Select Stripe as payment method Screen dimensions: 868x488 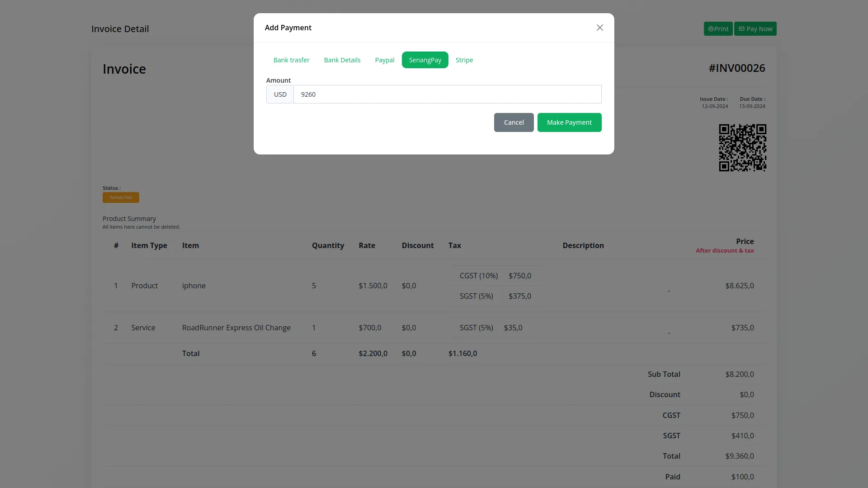point(464,60)
